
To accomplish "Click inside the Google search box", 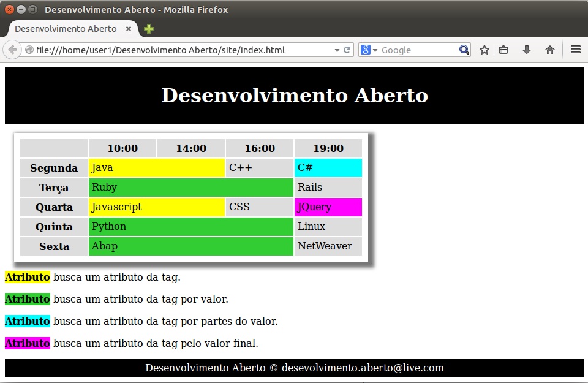I will coord(418,50).
